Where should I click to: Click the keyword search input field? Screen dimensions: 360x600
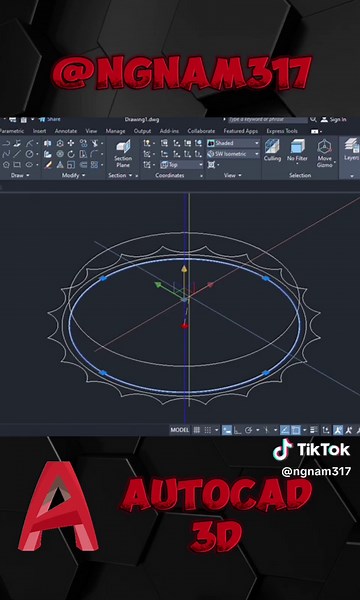(268, 120)
